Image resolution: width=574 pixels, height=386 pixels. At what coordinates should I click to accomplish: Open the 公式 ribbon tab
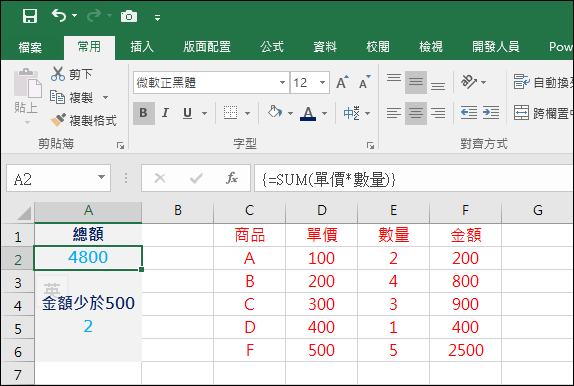272,47
